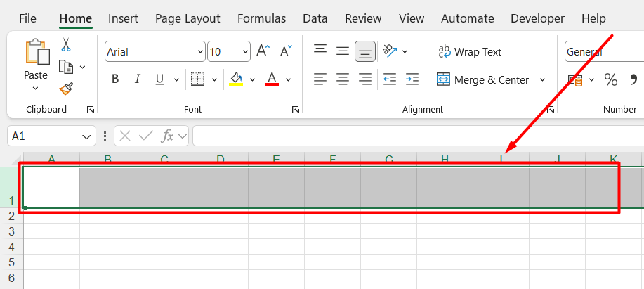Decrease font size with smaller A

[x=287, y=51]
